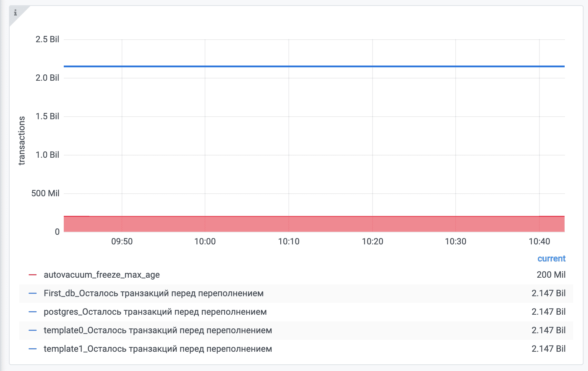Click the transactions y-axis title
This screenshot has height=371, width=588.
tap(22, 140)
